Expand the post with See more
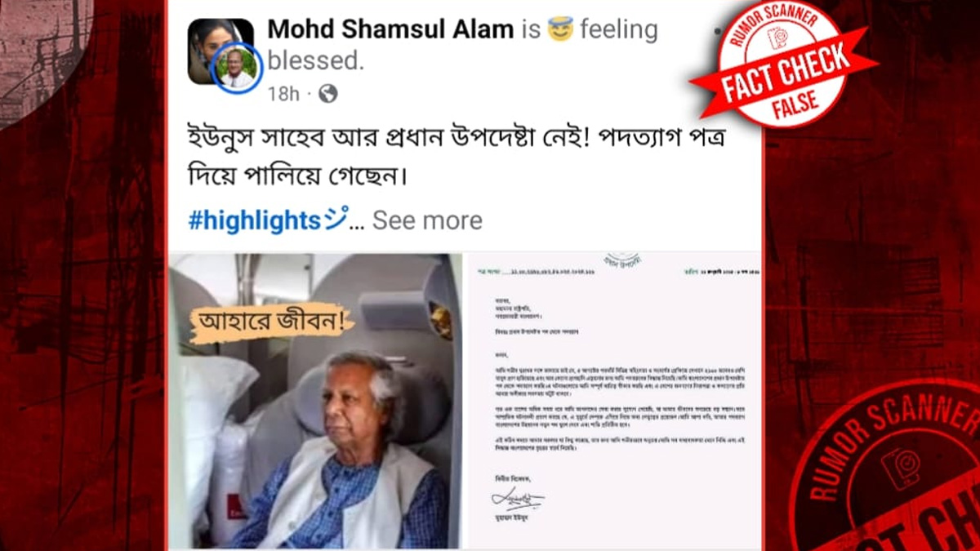 (427, 220)
